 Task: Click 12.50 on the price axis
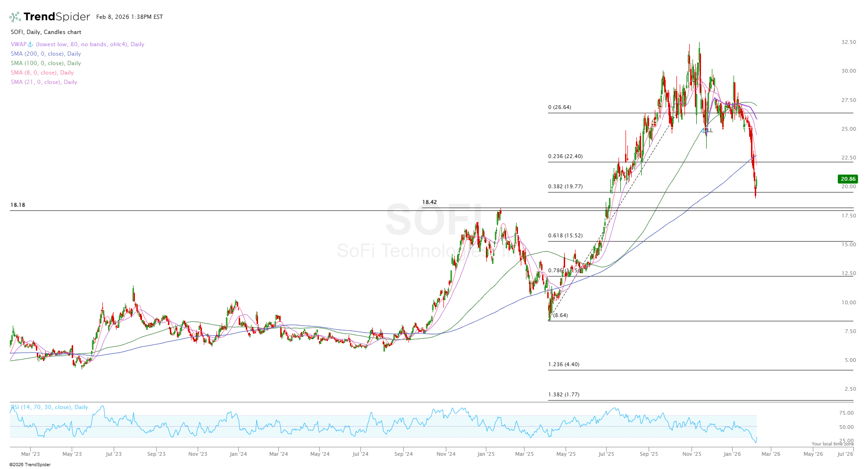click(x=849, y=274)
